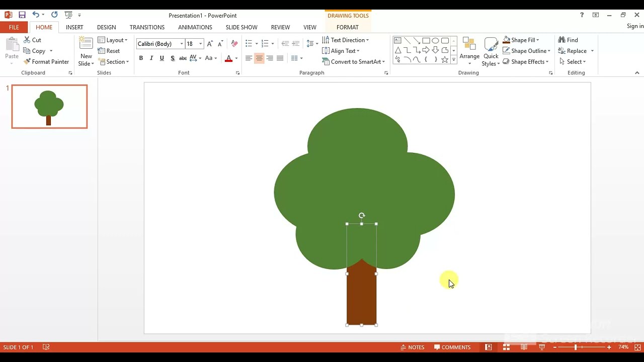Click the font color red A swatch

pos(229,58)
